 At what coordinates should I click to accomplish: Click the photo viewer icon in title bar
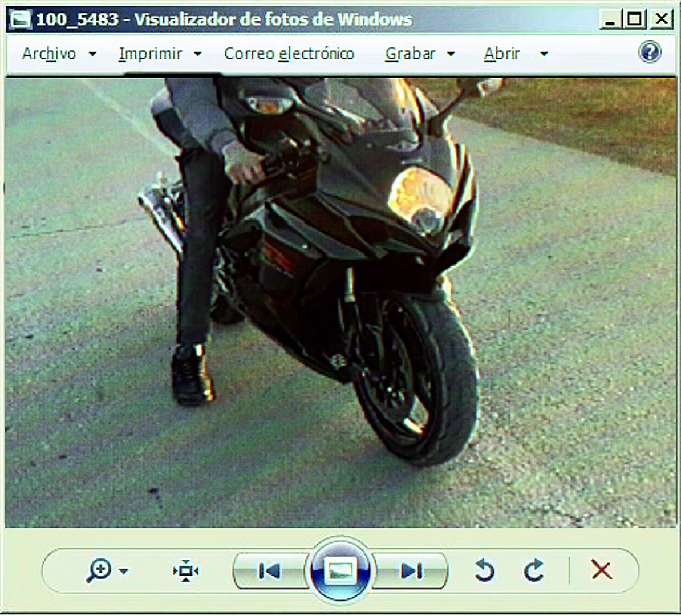pos(20,19)
